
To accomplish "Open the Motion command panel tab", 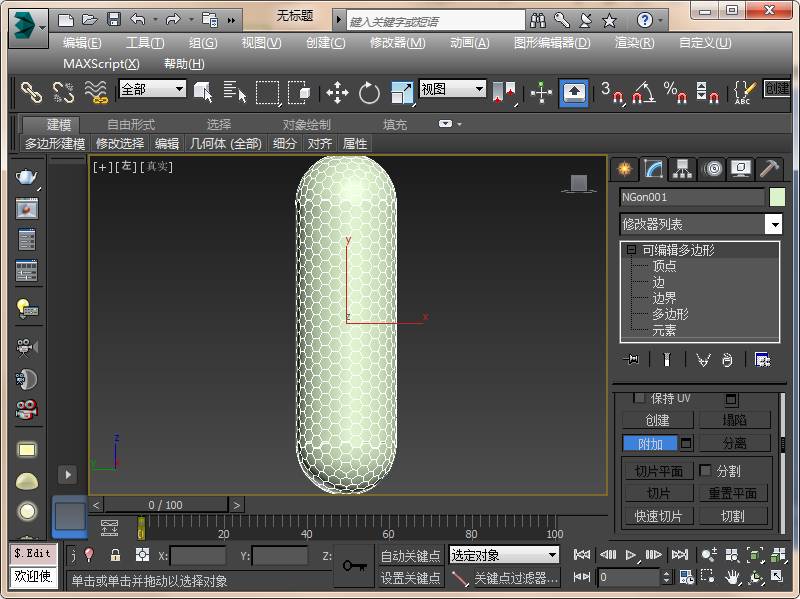I will tap(713, 168).
